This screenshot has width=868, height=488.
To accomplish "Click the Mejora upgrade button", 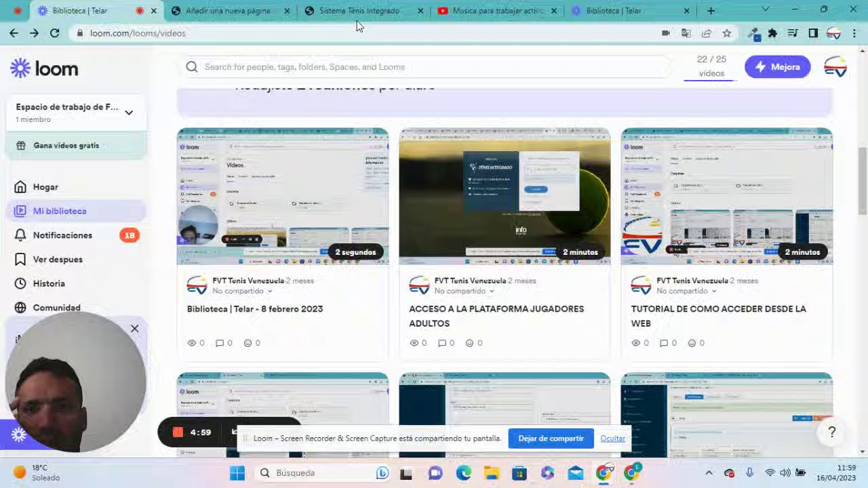I will tap(777, 67).
